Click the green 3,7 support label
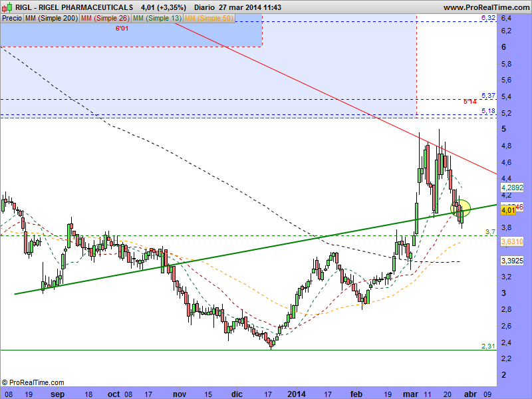Viewport: 532px width, 399px height. tap(490, 231)
